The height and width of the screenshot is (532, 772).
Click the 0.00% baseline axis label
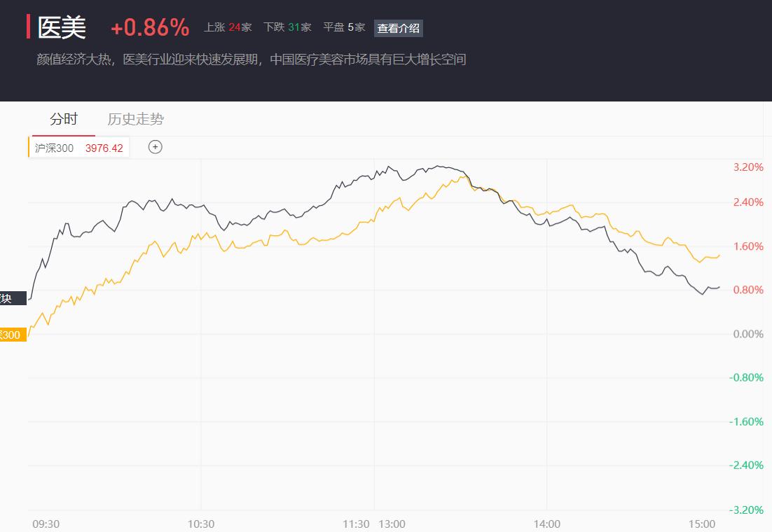tap(747, 334)
